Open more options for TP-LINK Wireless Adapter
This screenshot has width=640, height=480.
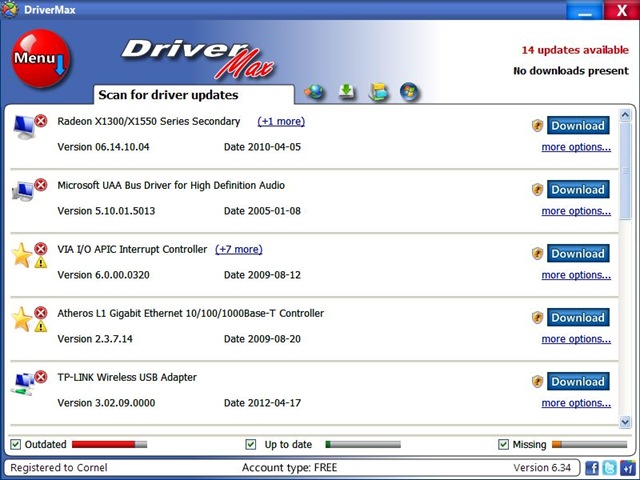[x=576, y=403]
